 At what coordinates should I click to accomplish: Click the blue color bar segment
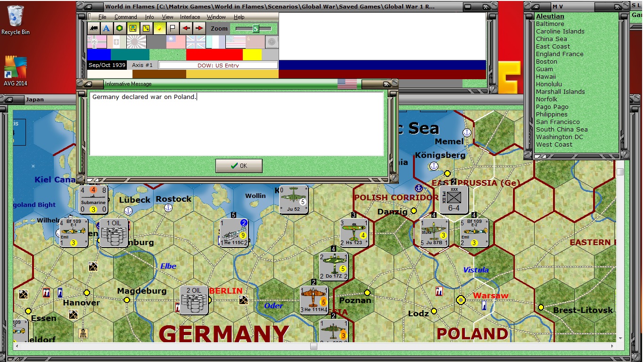(99, 55)
